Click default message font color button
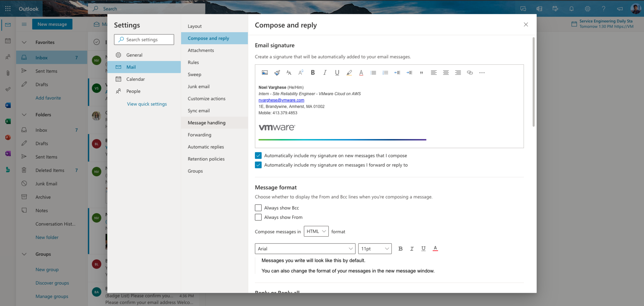Screen dimensions: 644x306 click(x=435, y=249)
